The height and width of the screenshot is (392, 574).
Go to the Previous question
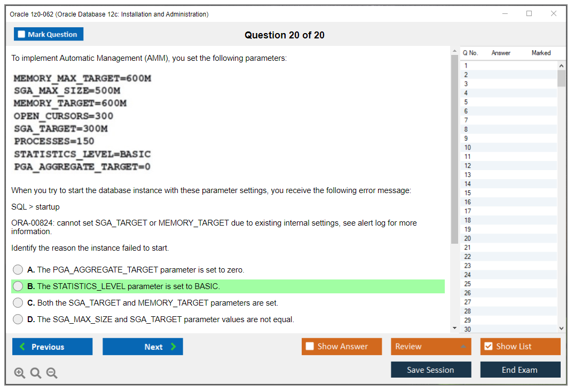(x=52, y=347)
